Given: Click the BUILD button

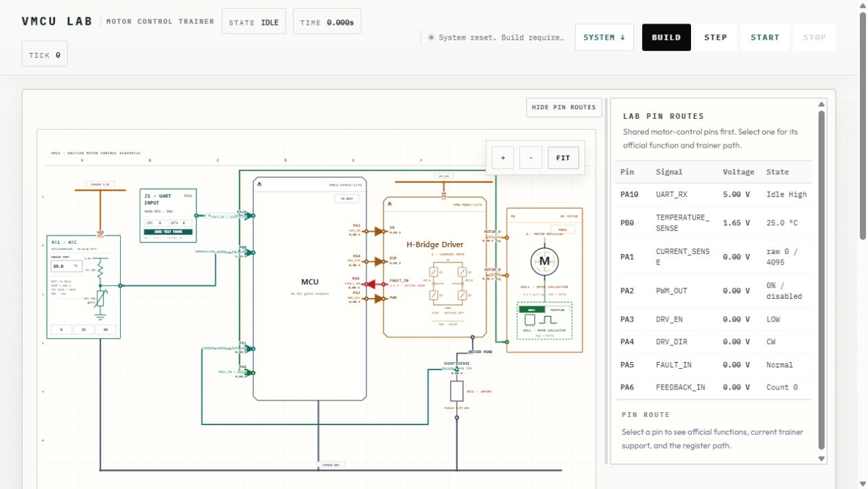Looking at the screenshot, I should coord(666,37).
